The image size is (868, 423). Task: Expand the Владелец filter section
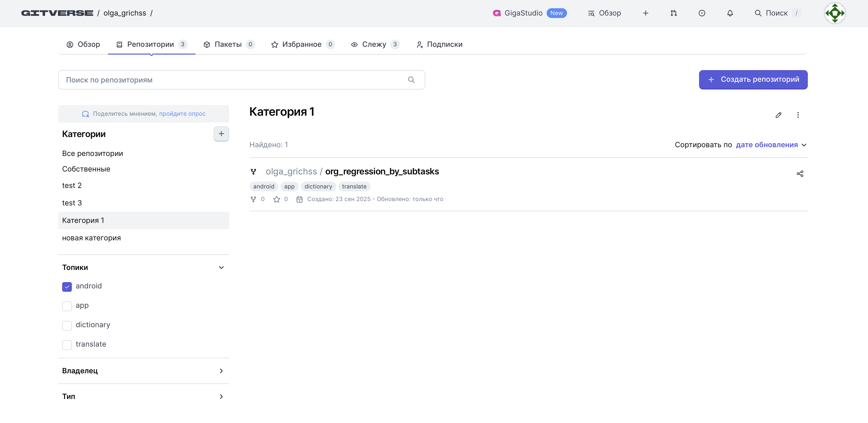pyautogui.click(x=221, y=371)
